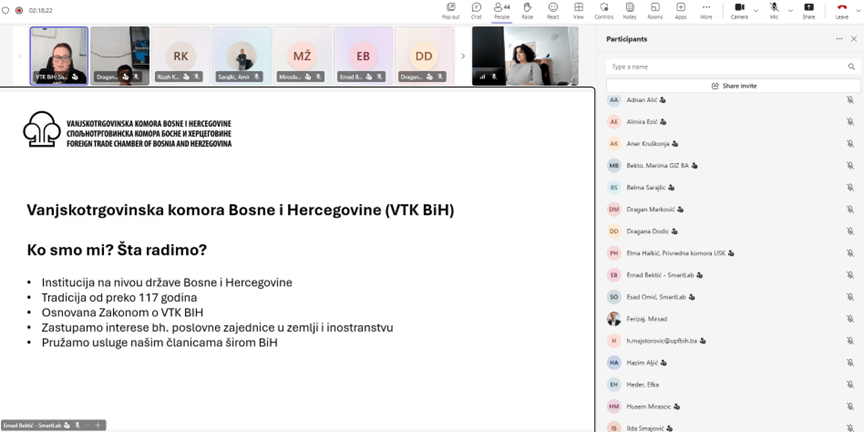Viewport: 864px width, 432px height.
Task: Show next participants in video strip
Action: point(462,56)
